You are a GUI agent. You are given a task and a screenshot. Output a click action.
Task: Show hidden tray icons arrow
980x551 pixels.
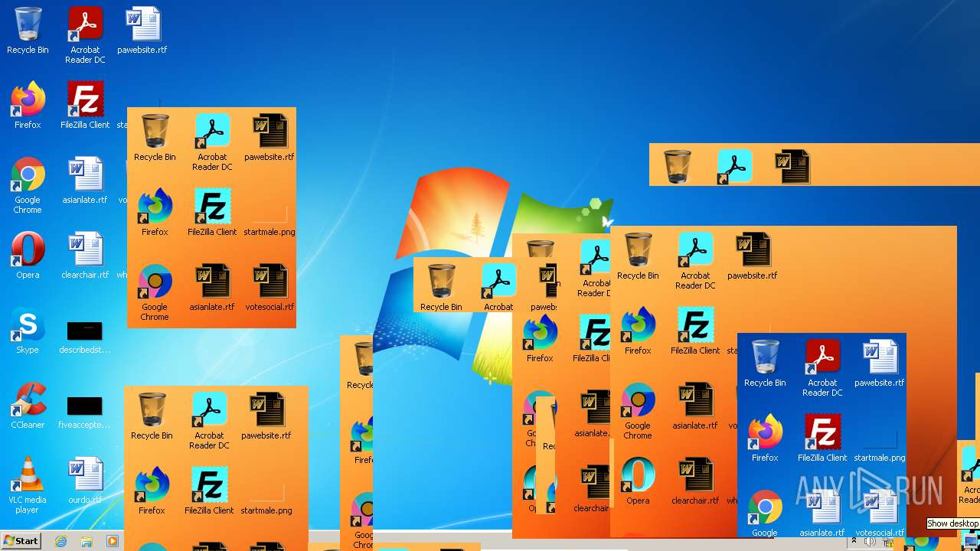click(854, 542)
